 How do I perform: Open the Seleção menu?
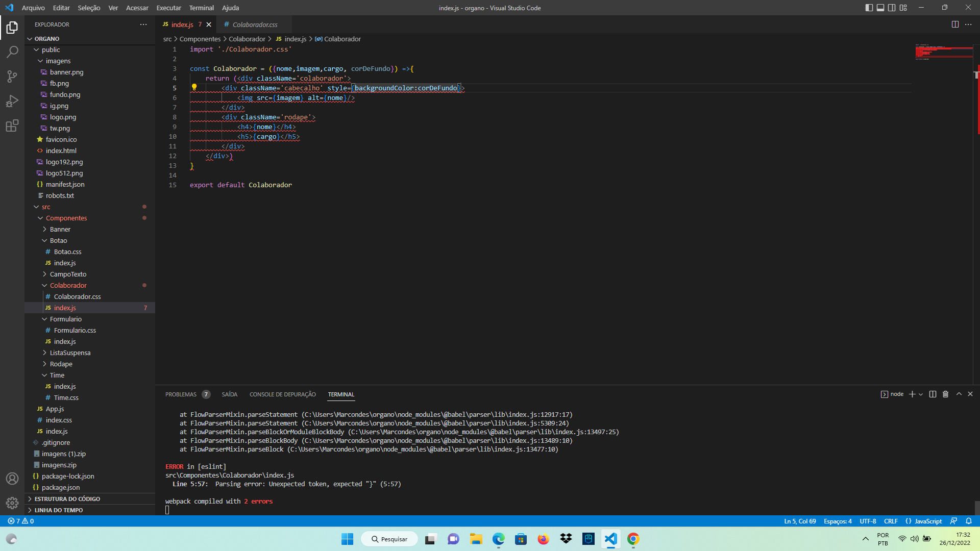coord(89,8)
